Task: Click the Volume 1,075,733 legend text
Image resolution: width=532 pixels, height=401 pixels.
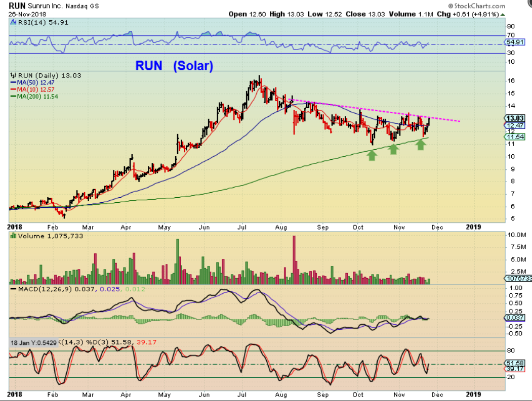Action: (x=50, y=236)
